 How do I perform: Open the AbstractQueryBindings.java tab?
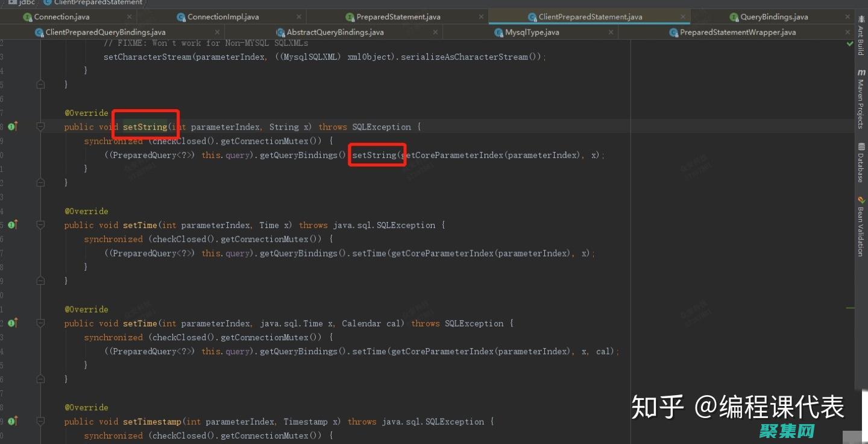335,32
